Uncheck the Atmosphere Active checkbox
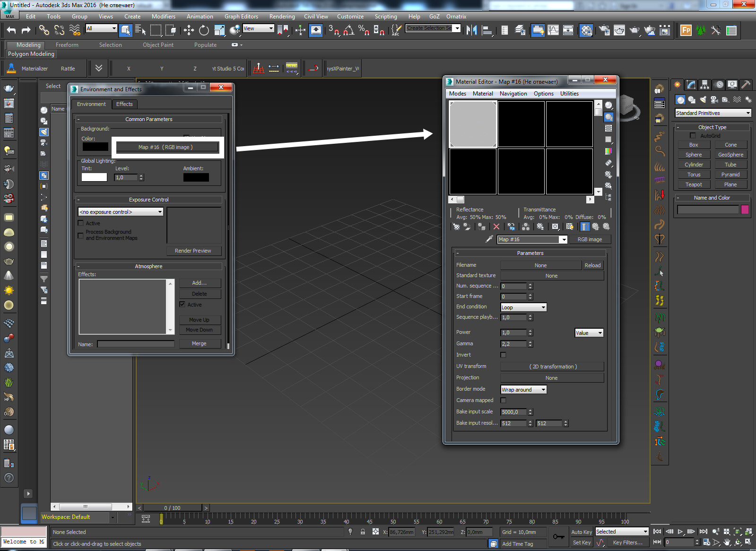 pyautogui.click(x=182, y=305)
